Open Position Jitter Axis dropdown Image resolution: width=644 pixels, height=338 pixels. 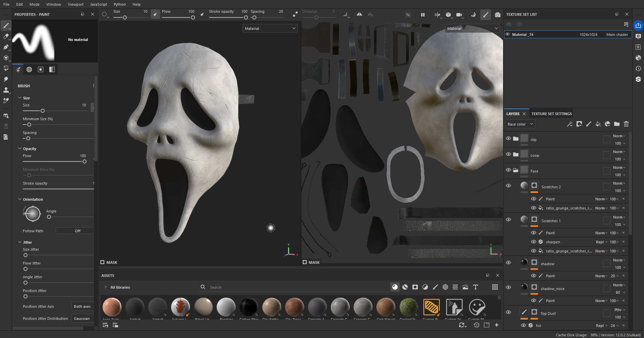tap(83, 306)
